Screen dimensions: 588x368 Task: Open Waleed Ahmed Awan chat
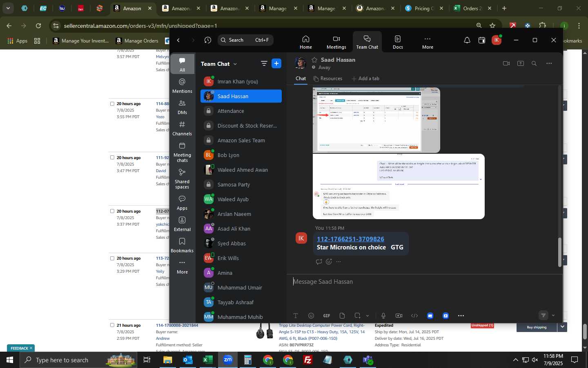241,170
